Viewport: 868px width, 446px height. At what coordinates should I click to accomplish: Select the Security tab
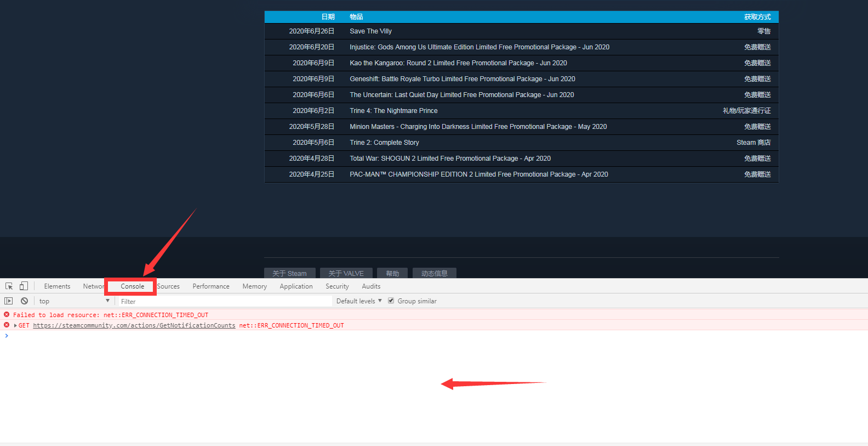337,286
